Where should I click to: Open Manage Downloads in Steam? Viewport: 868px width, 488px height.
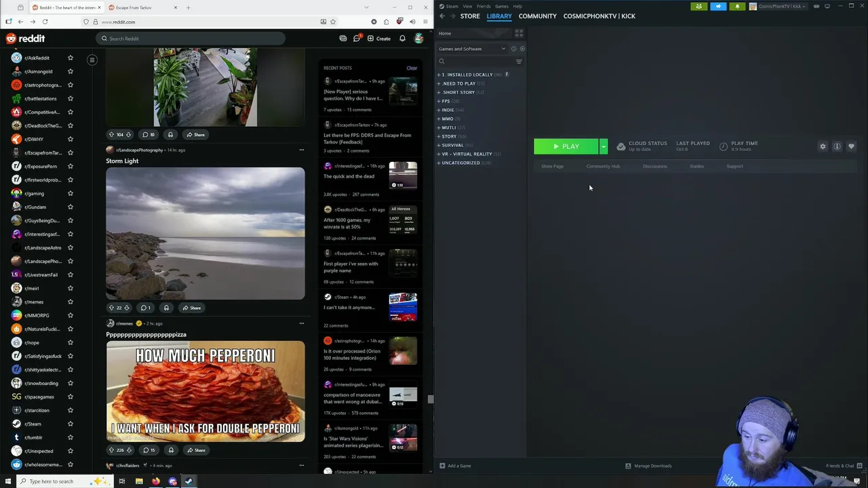pos(648,466)
